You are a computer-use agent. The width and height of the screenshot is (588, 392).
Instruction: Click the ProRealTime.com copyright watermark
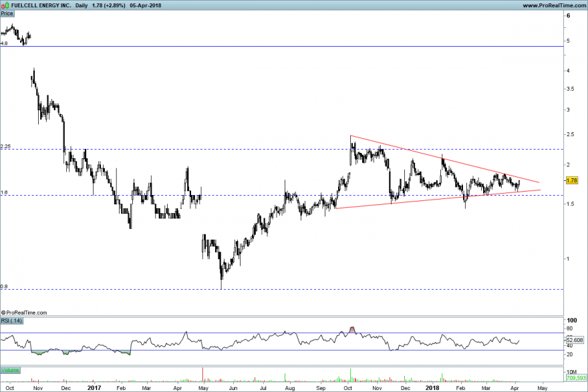click(24, 313)
